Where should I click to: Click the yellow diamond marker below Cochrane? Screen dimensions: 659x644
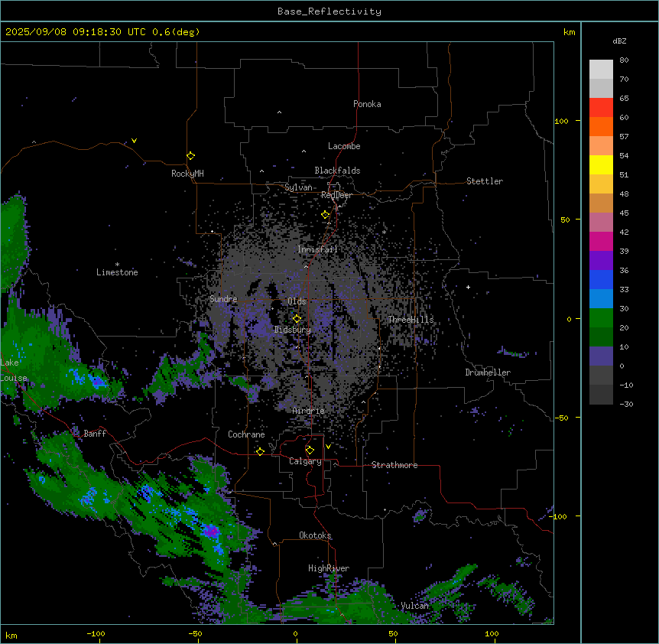coord(260,451)
